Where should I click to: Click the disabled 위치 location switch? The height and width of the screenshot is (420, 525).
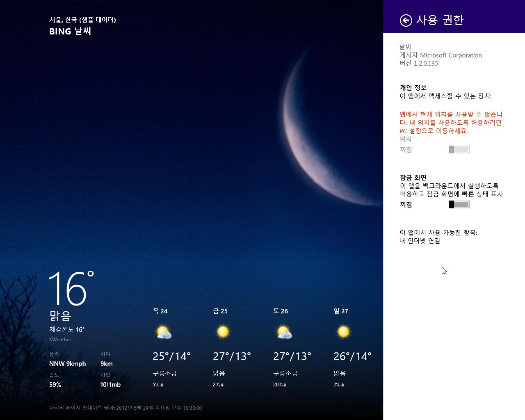click(x=459, y=150)
